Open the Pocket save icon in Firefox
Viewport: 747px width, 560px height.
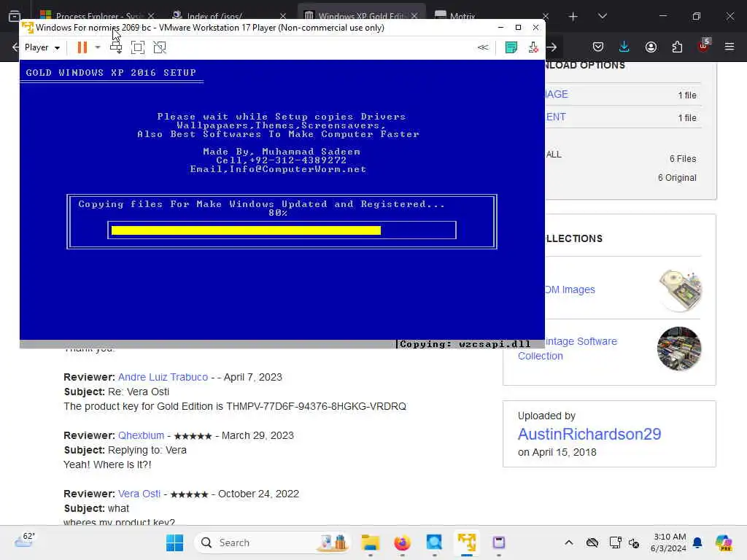[x=598, y=47]
